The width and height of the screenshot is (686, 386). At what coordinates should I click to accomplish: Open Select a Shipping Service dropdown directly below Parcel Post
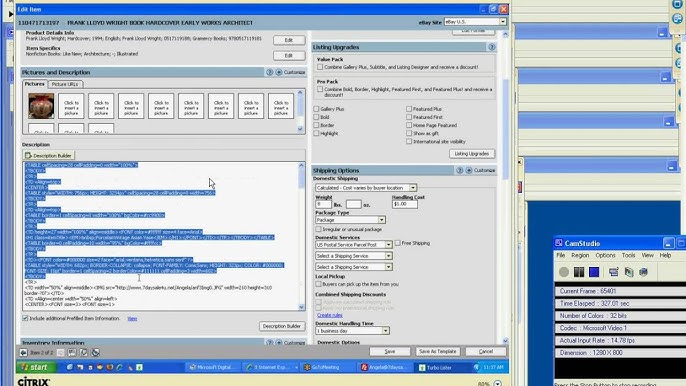(x=388, y=256)
